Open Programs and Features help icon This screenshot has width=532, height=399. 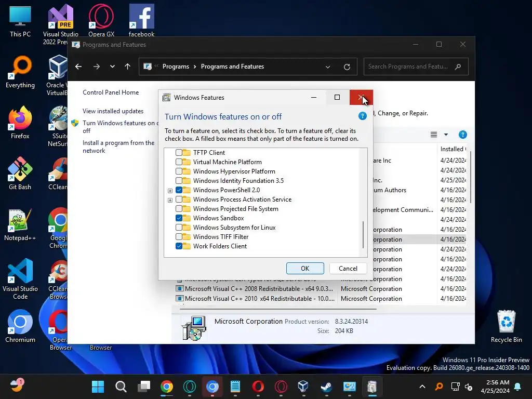(x=462, y=135)
